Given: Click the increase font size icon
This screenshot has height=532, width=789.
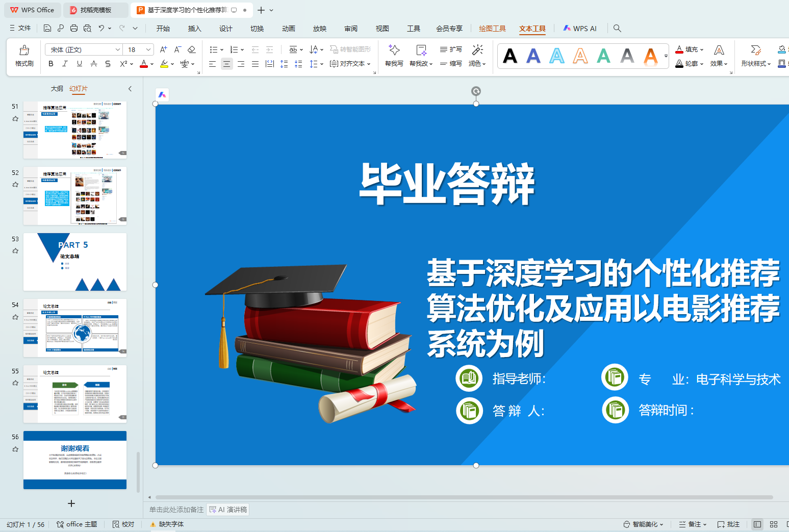Looking at the screenshot, I should tap(163, 49).
